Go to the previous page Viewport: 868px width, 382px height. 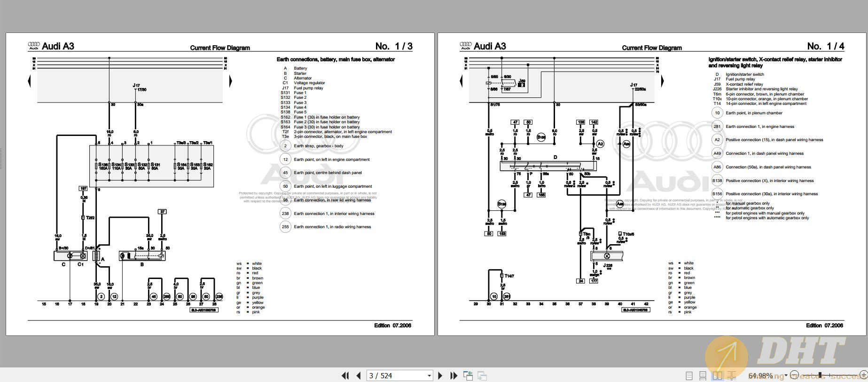tap(359, 375)
